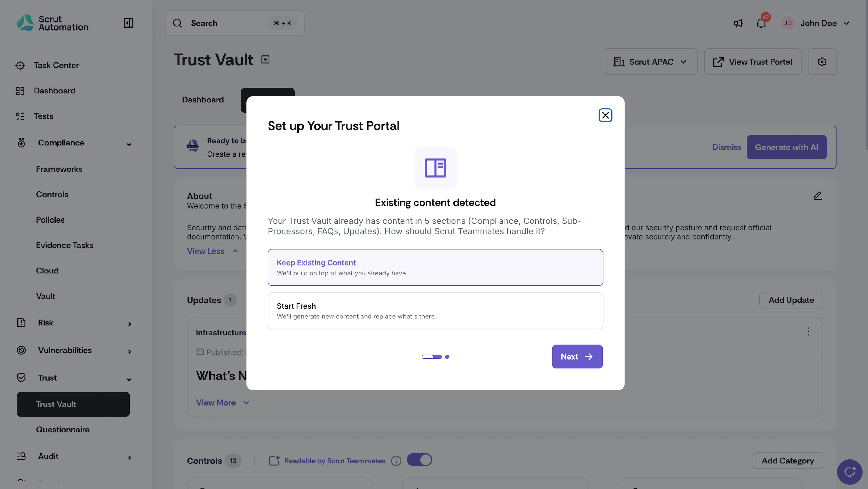Image resolution: width=868 pixels, height=489 pixels.
Task: Open Trust Vault settings gear
Action: coord(822,62)
